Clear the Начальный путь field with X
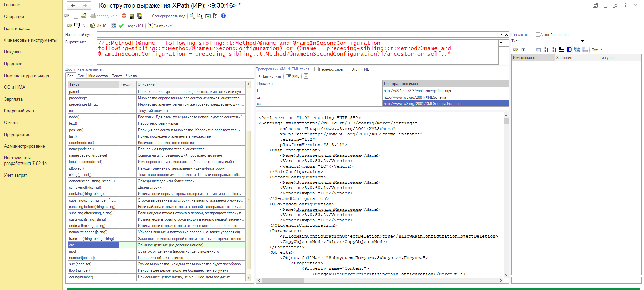The height and width of the screenshot is (290, 644). pos(506,34)
